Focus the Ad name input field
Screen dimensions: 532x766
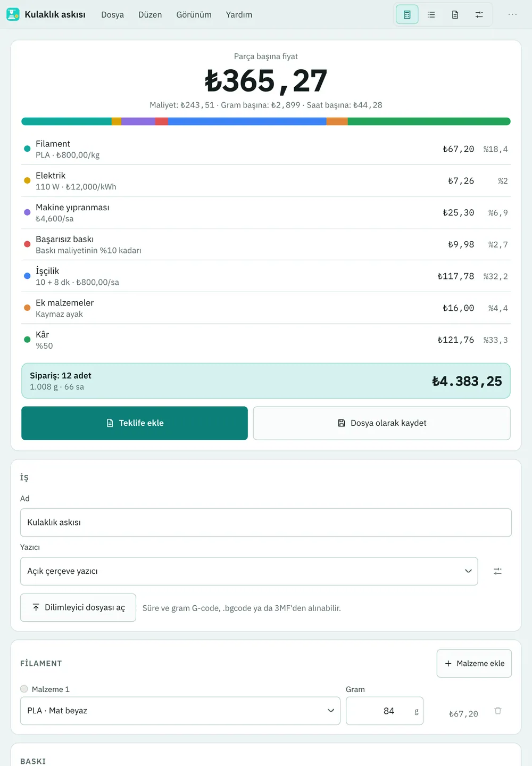(266, 523)
